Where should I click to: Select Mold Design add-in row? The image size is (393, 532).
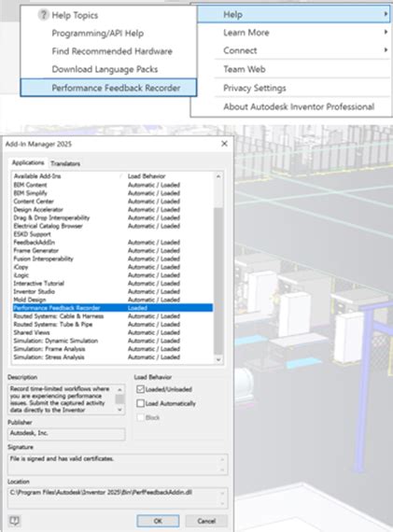pos(113,300)
